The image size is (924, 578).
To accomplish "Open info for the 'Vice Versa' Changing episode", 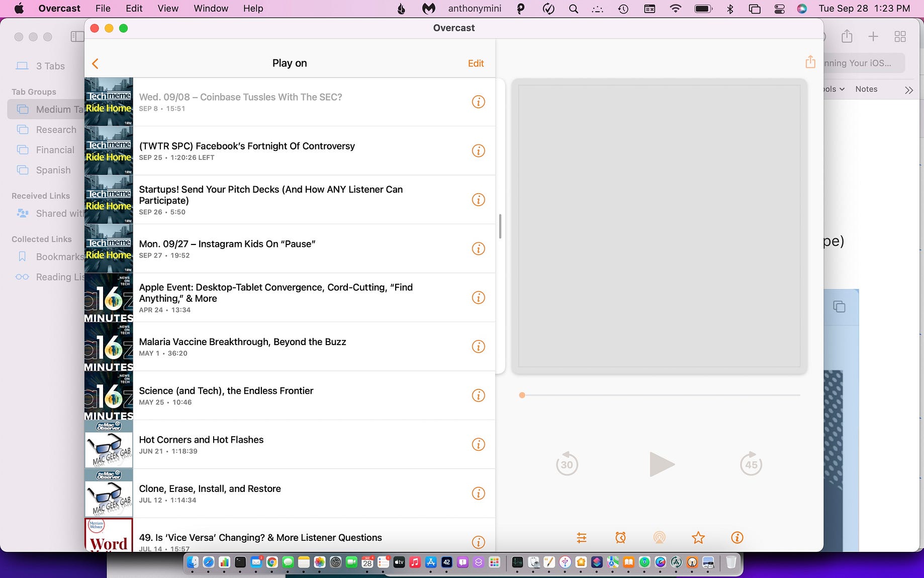I will (x=478, y=542).
